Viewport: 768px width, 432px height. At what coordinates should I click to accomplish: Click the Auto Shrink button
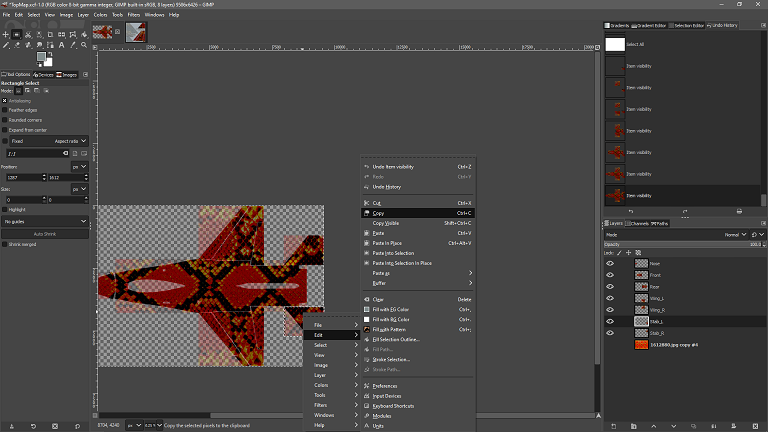coord(45,233)
